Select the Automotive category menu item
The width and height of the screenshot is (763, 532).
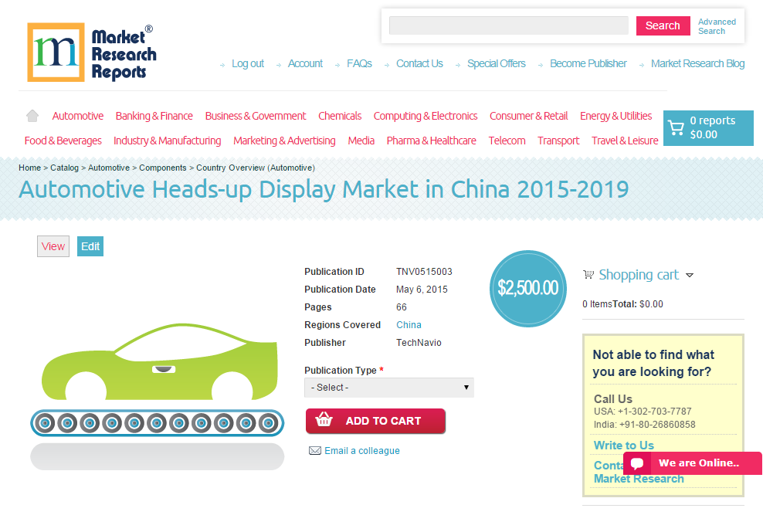point(77,116)
